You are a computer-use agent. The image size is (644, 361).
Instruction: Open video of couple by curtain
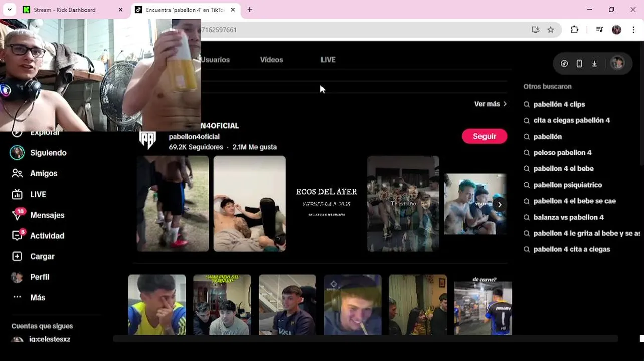coord(418,304)
